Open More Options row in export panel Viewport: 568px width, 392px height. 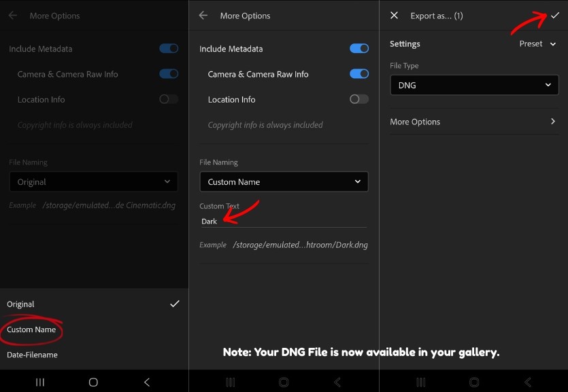coord(474,122)
